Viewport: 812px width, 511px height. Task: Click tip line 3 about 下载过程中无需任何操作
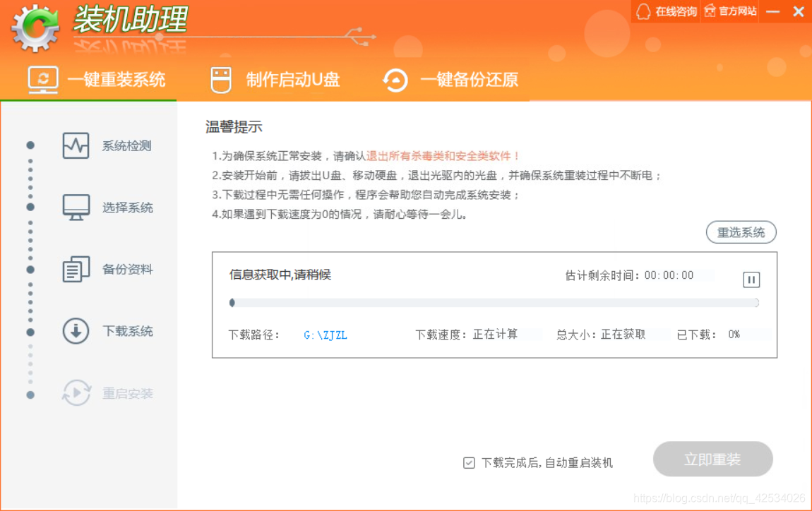(366, 195)
